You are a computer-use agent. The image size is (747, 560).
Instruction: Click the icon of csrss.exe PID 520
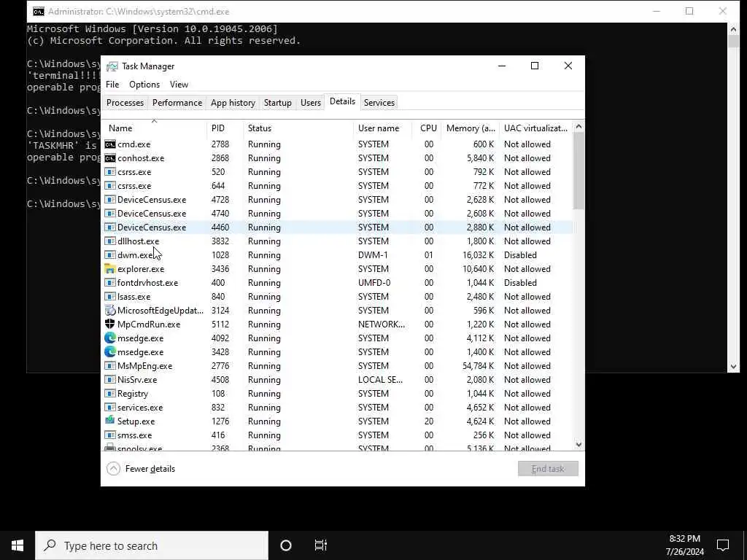[110, 172]
